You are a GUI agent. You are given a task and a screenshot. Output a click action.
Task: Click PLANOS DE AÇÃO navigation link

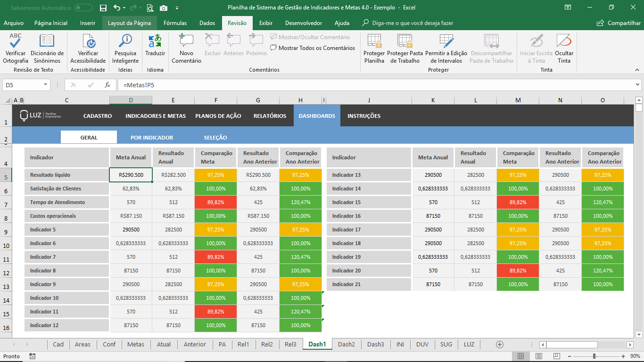pyautogui.click(x=218, y=116)
